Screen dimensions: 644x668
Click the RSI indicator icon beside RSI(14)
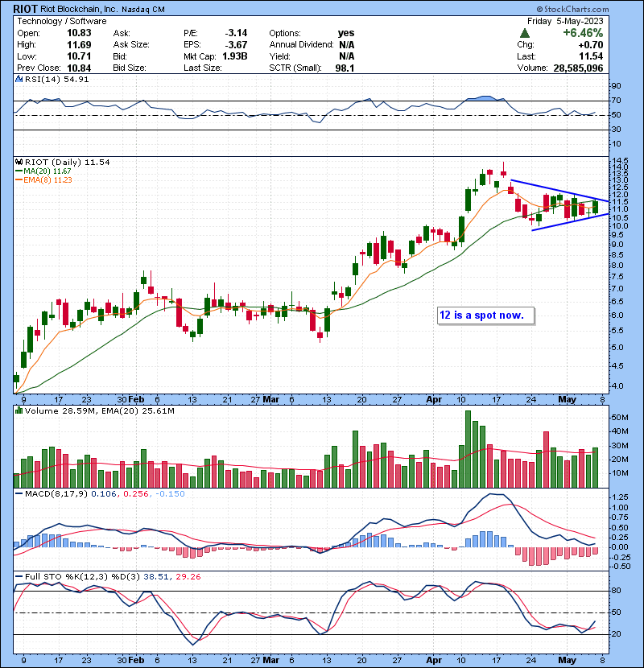point(19,79)
